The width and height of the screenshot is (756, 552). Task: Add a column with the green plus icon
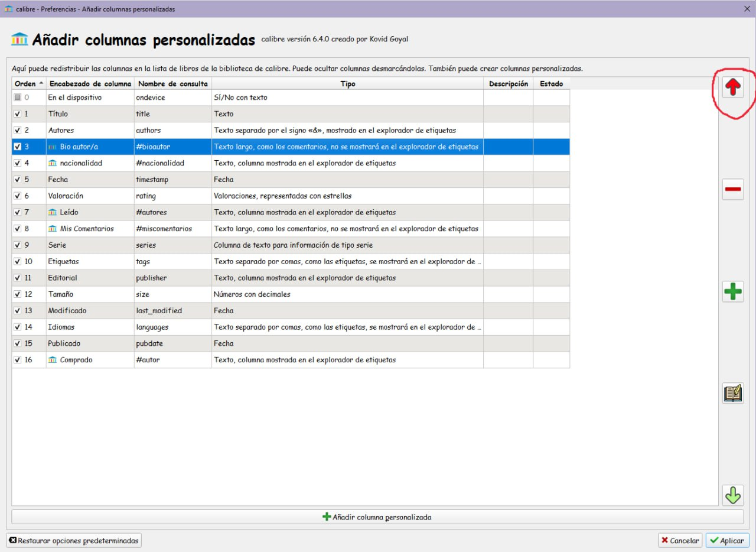pos(733,291)
